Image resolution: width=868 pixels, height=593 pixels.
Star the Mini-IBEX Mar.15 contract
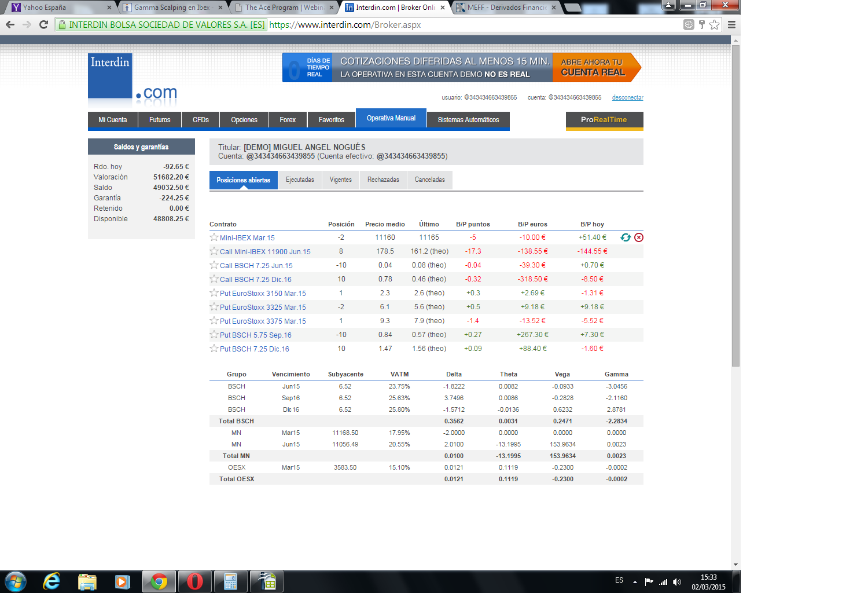tap(214, 237)
